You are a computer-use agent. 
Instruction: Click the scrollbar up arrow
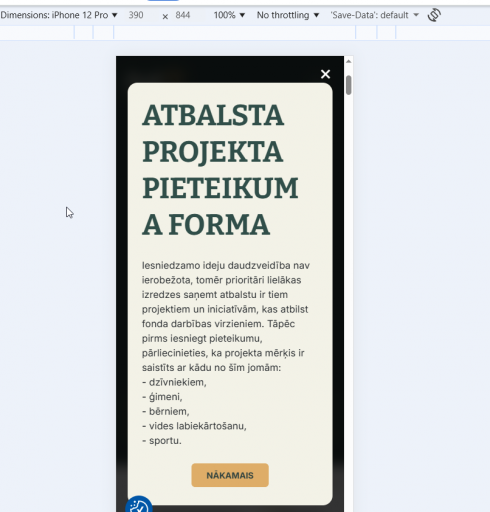[x=349, y=61]
